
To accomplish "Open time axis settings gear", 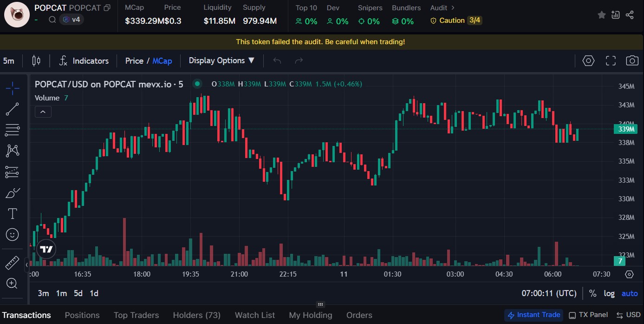I will click(x=629, y=274).
